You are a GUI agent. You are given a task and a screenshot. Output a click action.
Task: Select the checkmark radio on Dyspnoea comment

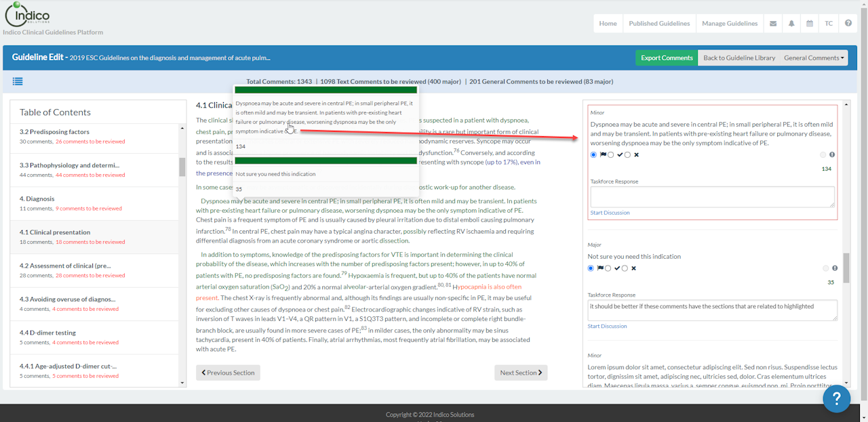[610, 155]
